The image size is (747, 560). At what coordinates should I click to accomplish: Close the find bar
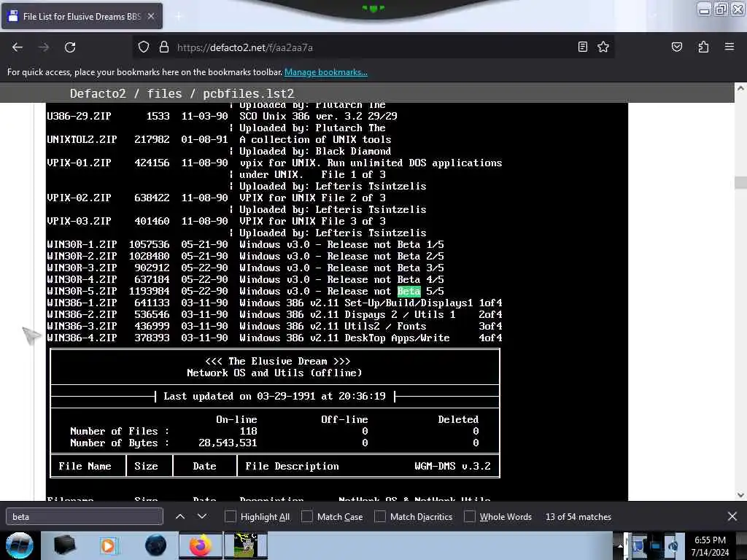tap(732, 516)
